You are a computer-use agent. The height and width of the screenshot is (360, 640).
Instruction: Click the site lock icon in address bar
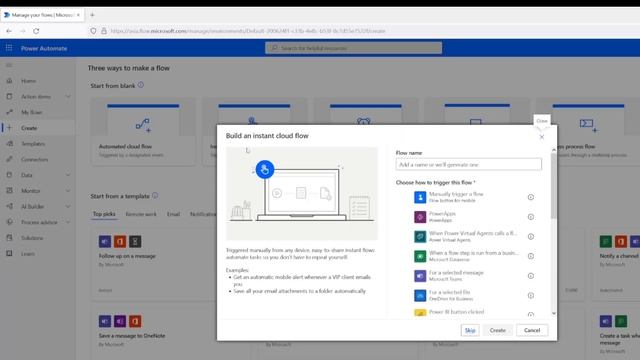click(x=104, y=31)
